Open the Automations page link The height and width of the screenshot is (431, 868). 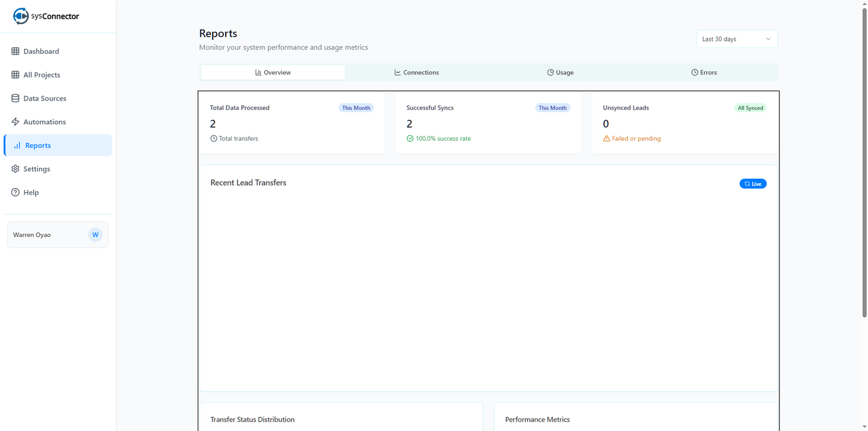(x=45, y=122)
